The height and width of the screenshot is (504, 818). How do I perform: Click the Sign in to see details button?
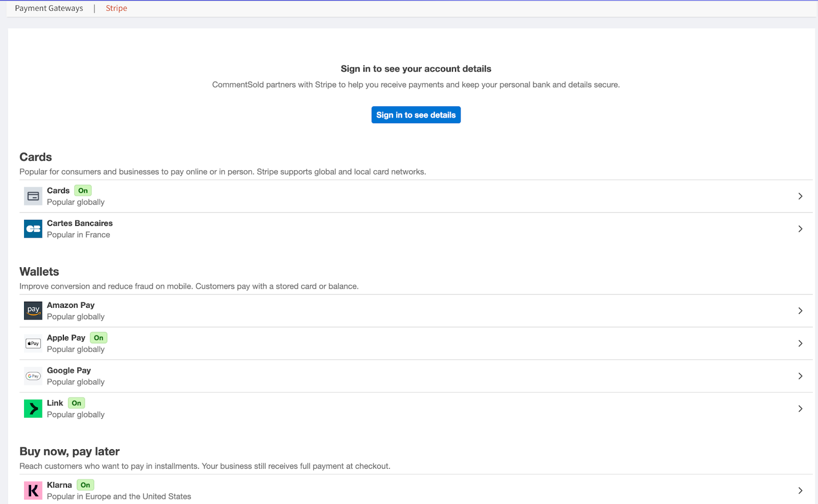[x=416, y=115]
